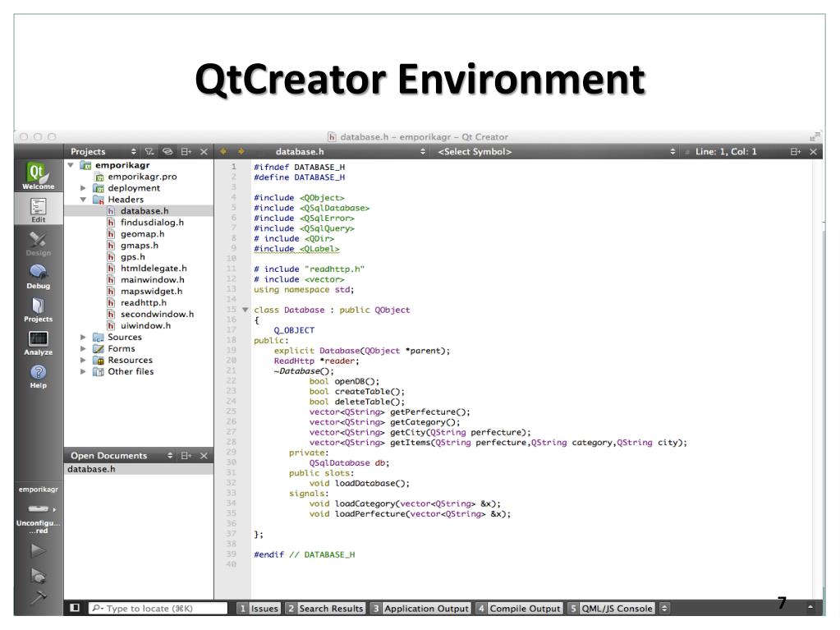Select htmldelegate.h header file
This screenshot has height=630, width=840.
pyautogui.click(x=154, y=269)
